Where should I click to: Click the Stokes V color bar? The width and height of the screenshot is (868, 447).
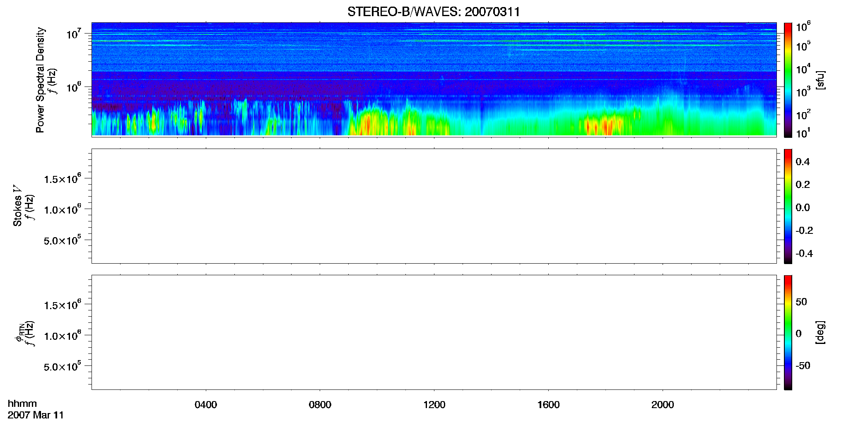[x=788, y=206]
